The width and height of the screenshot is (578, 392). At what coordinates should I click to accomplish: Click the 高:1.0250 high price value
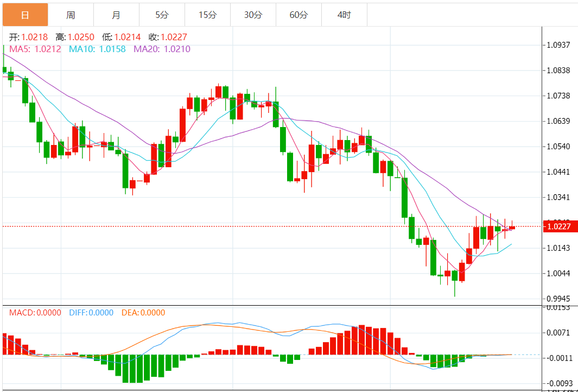(75, 37)
